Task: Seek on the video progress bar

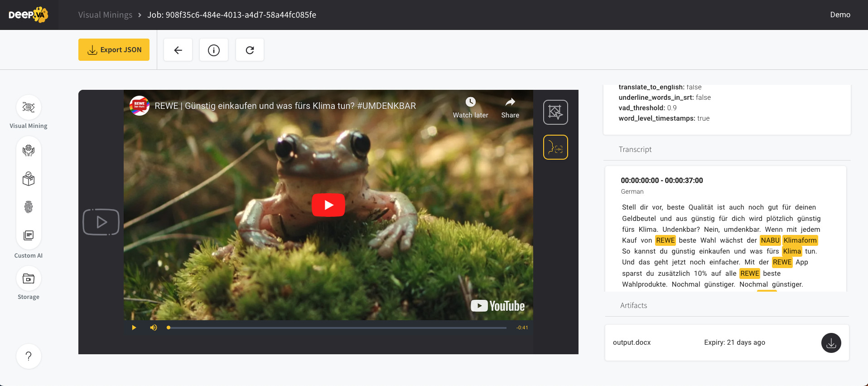Action: [337, 327]
